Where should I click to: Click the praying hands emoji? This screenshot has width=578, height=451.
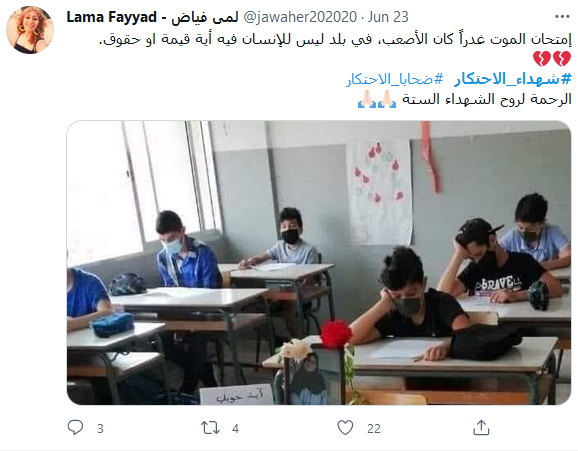point(377,99)
